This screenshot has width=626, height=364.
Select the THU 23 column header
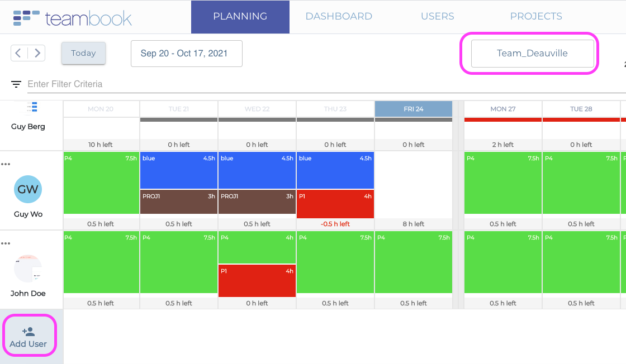tap(335, 109)
